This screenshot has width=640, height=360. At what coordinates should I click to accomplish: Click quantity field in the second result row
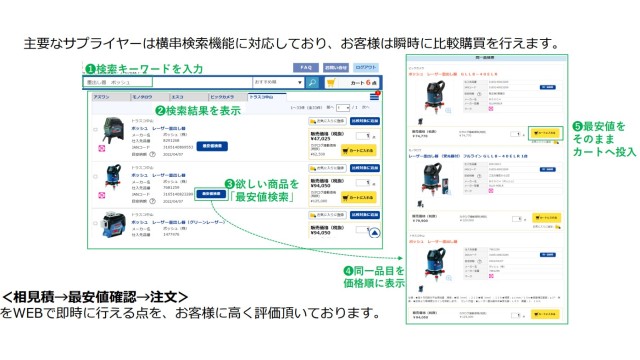(x=363, y=183)
